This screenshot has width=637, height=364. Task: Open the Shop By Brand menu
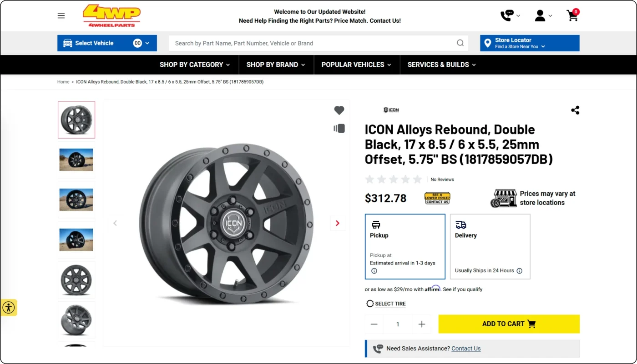click(x=276, y=65)
